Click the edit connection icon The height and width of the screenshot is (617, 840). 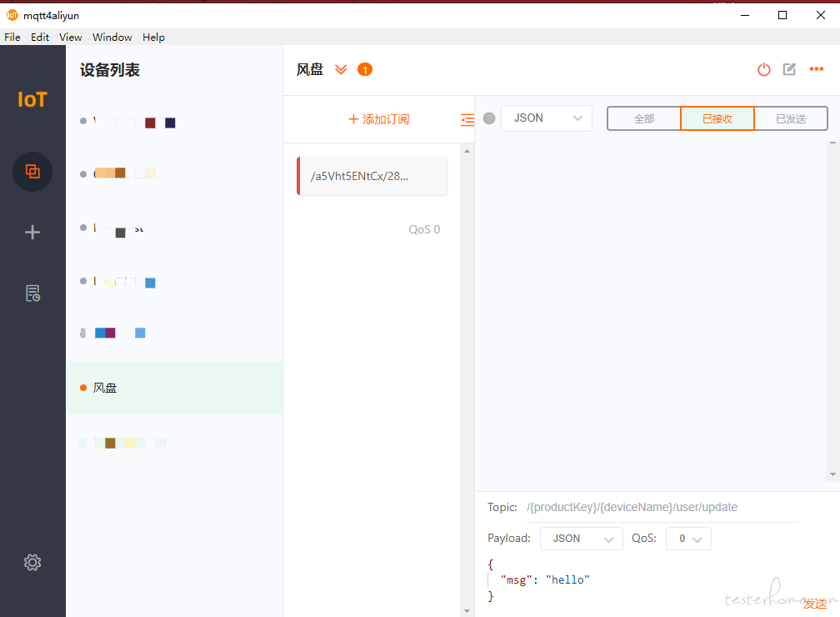click(x=790, y=69)
